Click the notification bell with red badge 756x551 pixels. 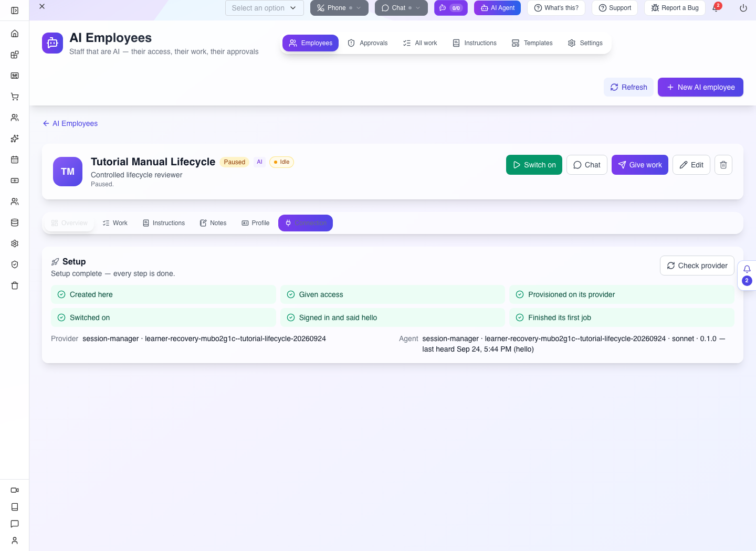716,8
